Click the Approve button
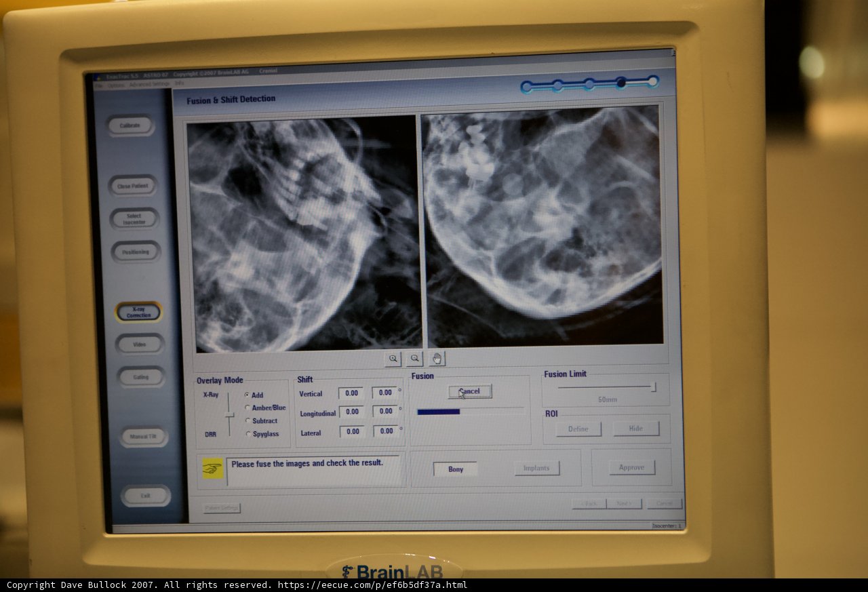The height and width of the screenshot is (592, 868). coord(632,467)
